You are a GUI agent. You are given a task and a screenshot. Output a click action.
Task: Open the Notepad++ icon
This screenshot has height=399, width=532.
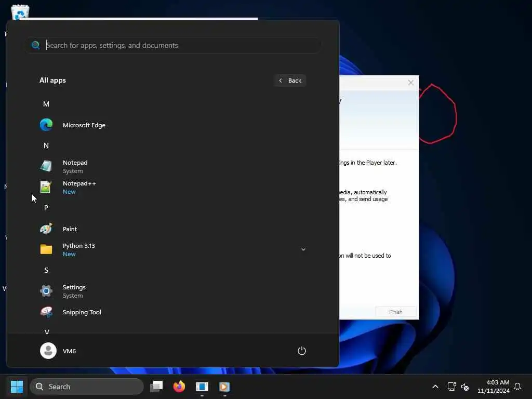[46, 187]
